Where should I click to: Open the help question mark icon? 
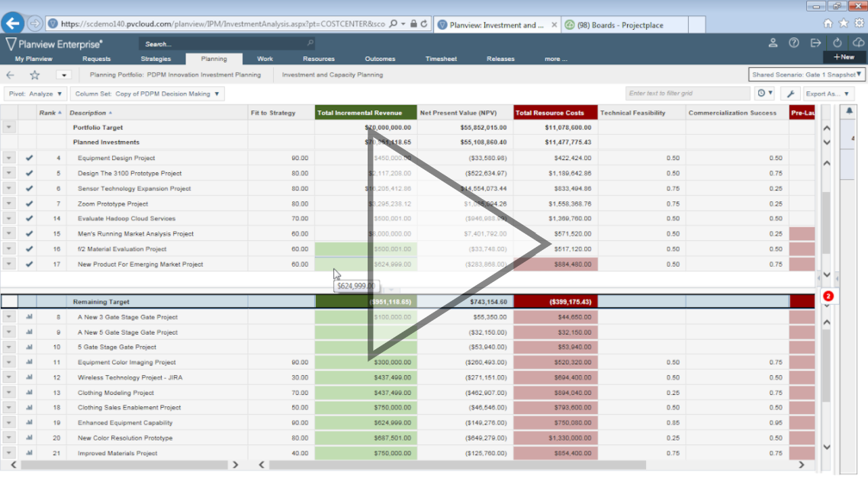794,43
